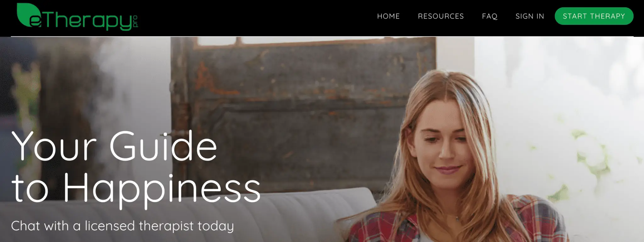644x242 pixels.
Task: Click "Chat with a licensed therapist today" text
Action: [x=122, y=226]
